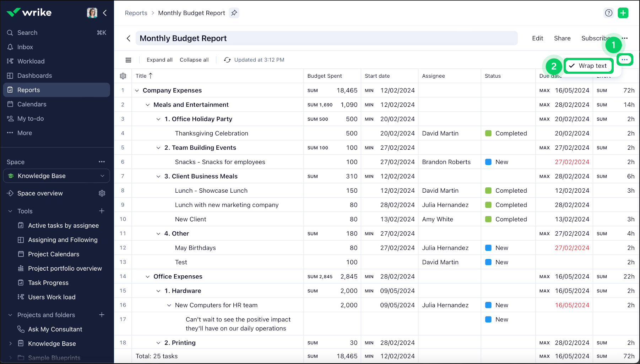Open row density view icon

pos(129,60)
